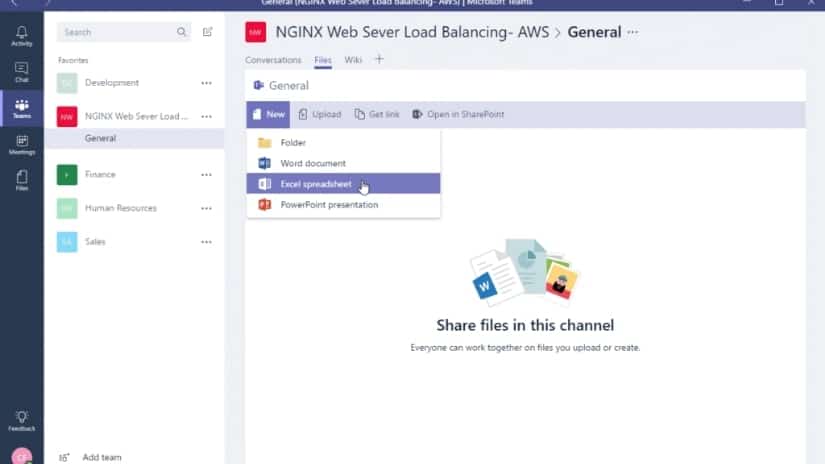Viewport: 825px width, 464px height.
Task: Open General channel more options ellipsis
Action: [632, 32]
